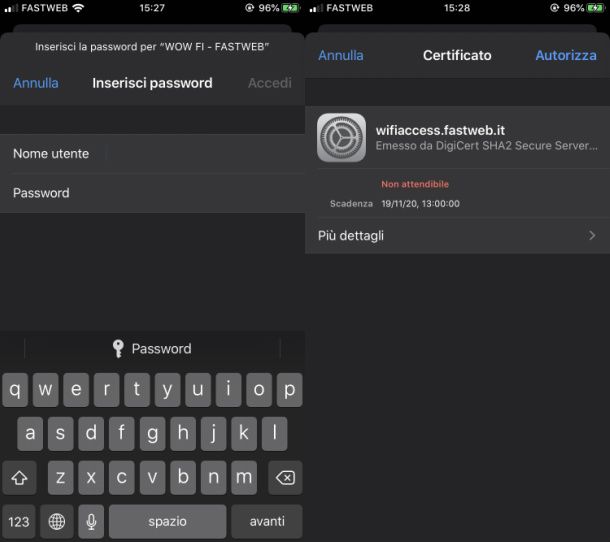Tap the v key
Image resolution: width=610 pixels, height=542 pixels.
click(x=152, y=478)
